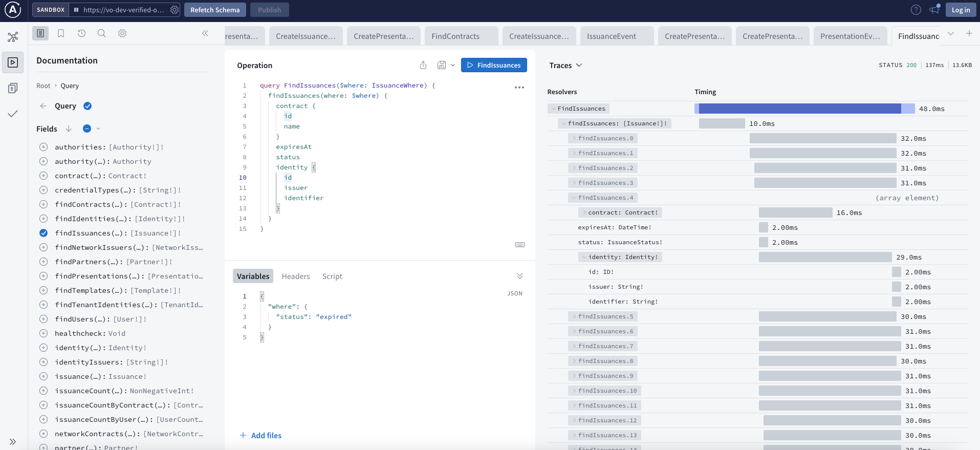Open the help question mark icon

(x=916, y=10)
